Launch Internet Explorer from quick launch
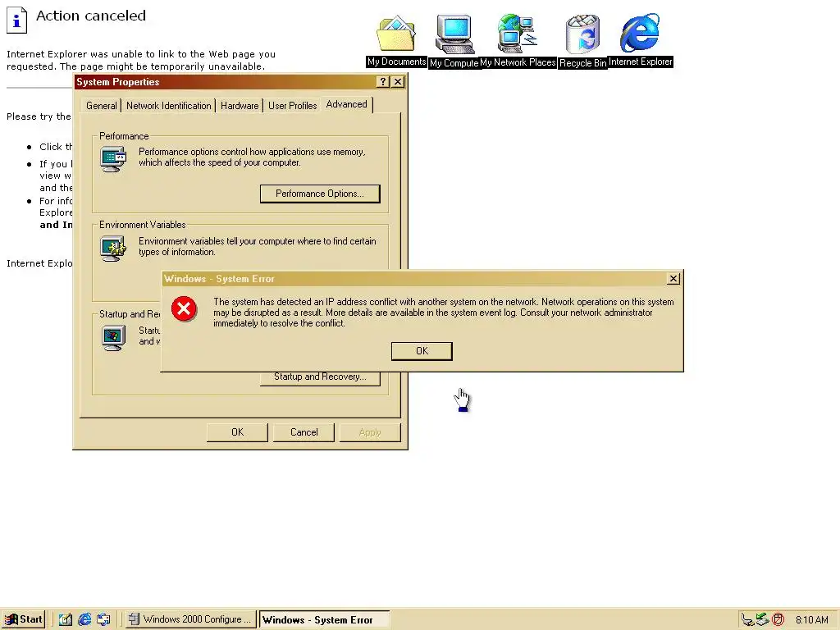 [84, 619]
